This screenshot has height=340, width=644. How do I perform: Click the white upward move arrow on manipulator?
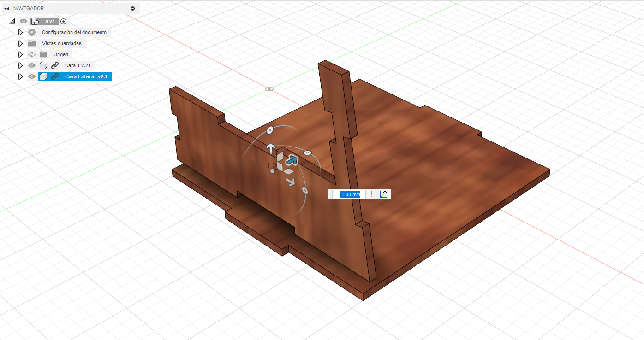point(271,148)
